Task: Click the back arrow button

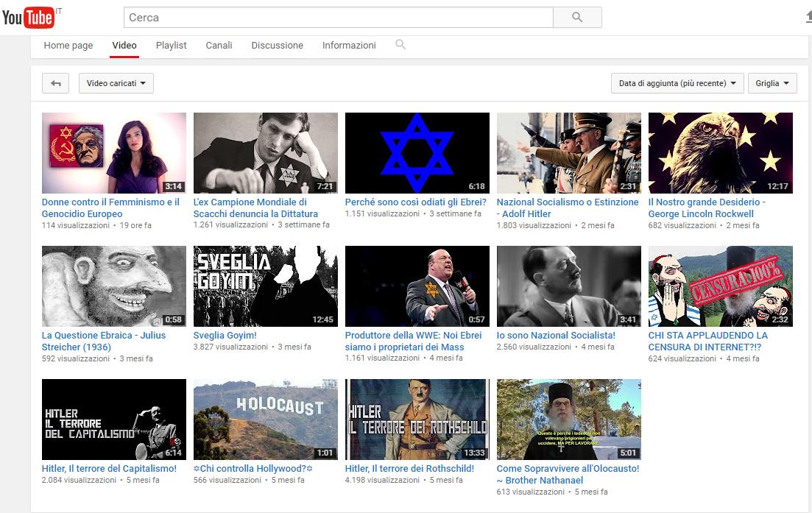Action: point(55,83)
